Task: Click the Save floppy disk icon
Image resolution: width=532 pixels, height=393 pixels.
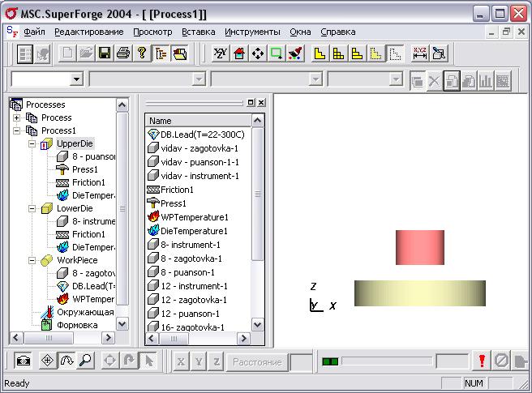Action: (104, 53)
